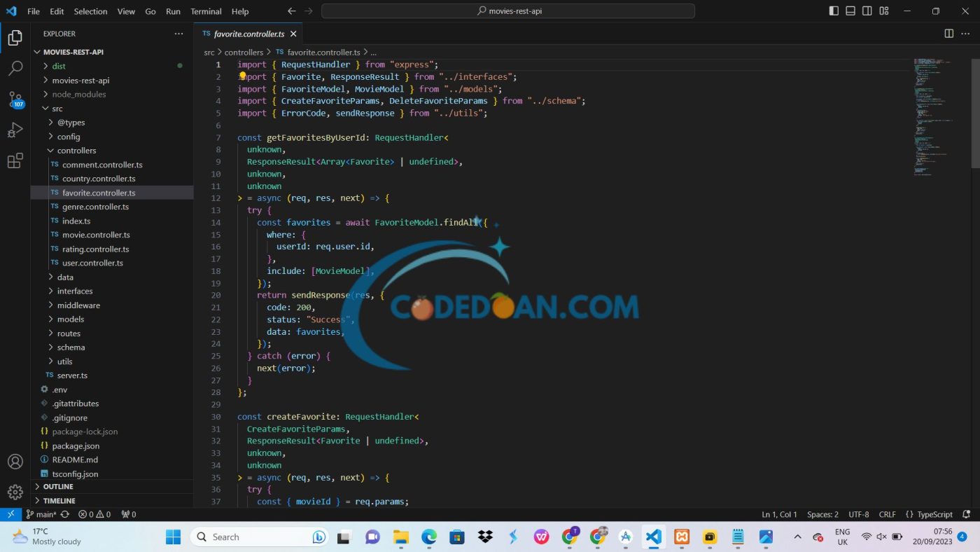Open movie.controller.ts in the Explorer
The width and height of the screenshot is (980, 552).
point(112,235)
